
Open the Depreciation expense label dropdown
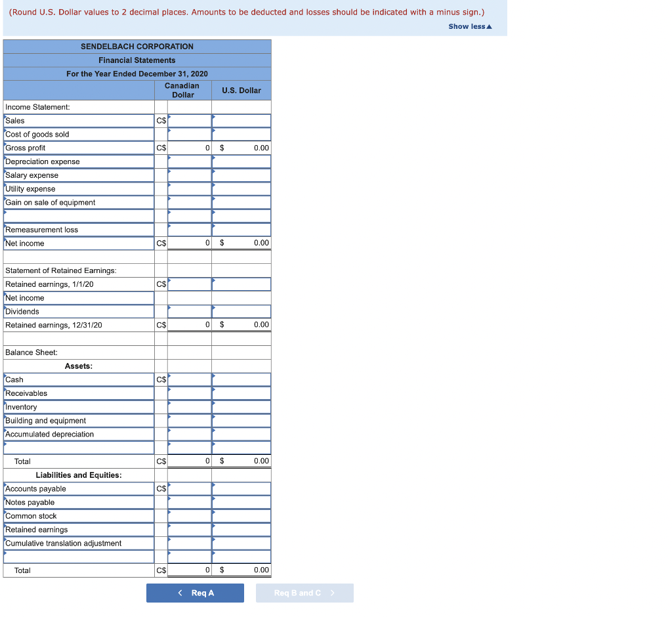click(x=79, y=161)
